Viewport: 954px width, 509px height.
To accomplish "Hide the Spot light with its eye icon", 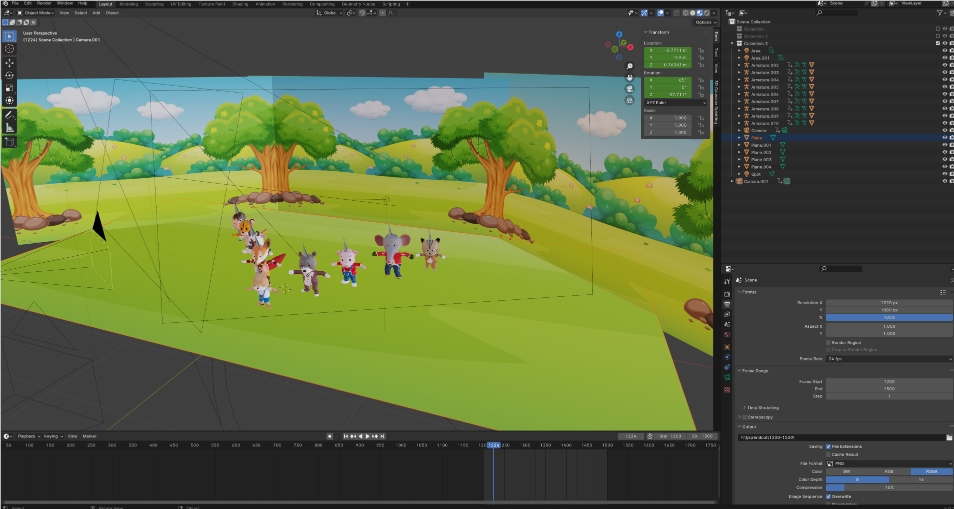I will [945, 174].
